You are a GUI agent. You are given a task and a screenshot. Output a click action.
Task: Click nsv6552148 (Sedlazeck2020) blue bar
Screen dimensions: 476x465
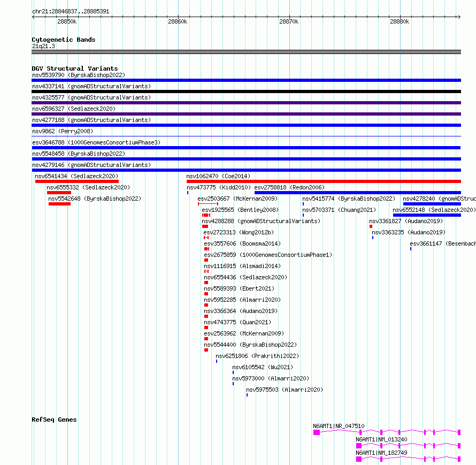tap(427, 215)
